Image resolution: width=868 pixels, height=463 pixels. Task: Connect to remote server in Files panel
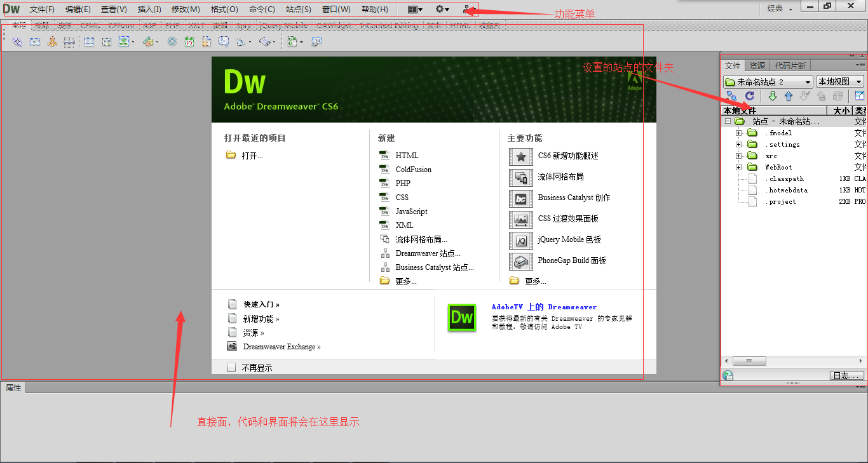pos(731,96)
